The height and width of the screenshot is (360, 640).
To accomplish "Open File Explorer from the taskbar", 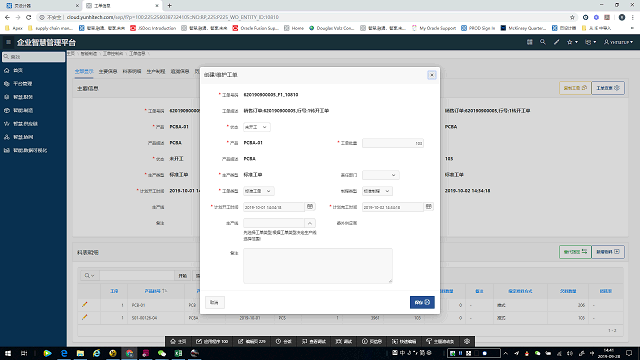I will point(80,353).
